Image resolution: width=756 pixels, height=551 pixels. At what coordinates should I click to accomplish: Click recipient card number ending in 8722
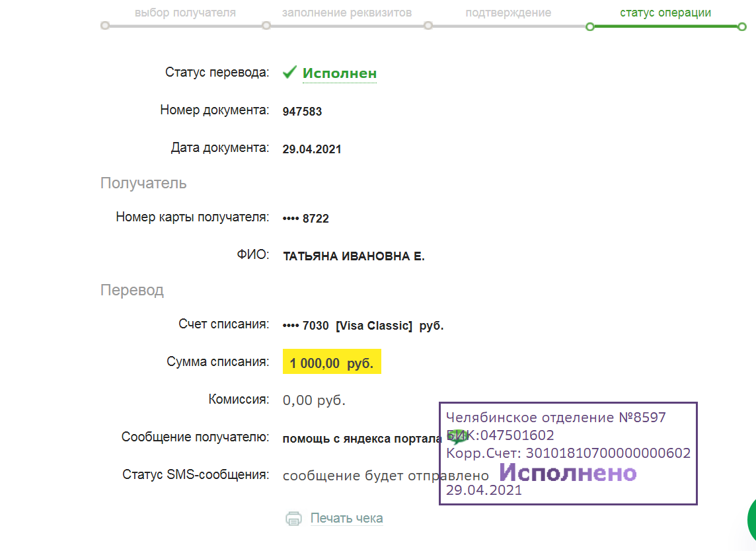306,219
